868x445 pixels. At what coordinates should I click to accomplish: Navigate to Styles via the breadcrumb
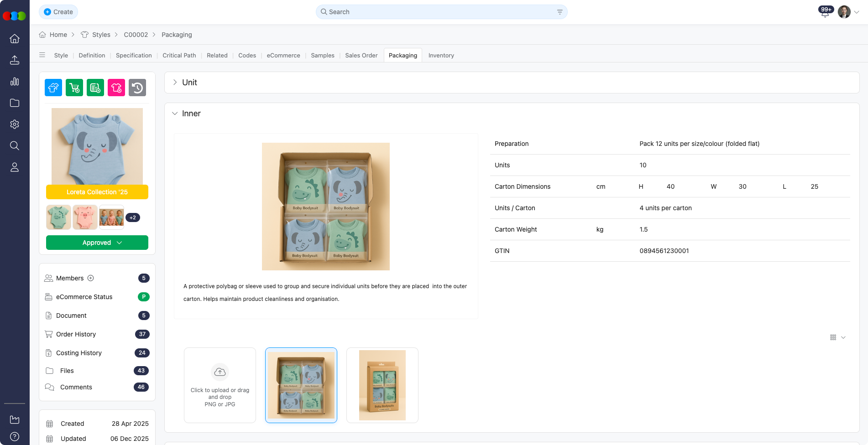click(x=101, y=35)
